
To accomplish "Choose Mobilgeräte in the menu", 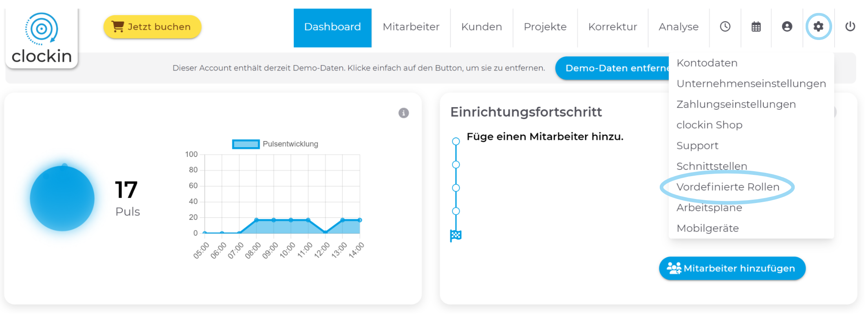I will coord(707,228).
